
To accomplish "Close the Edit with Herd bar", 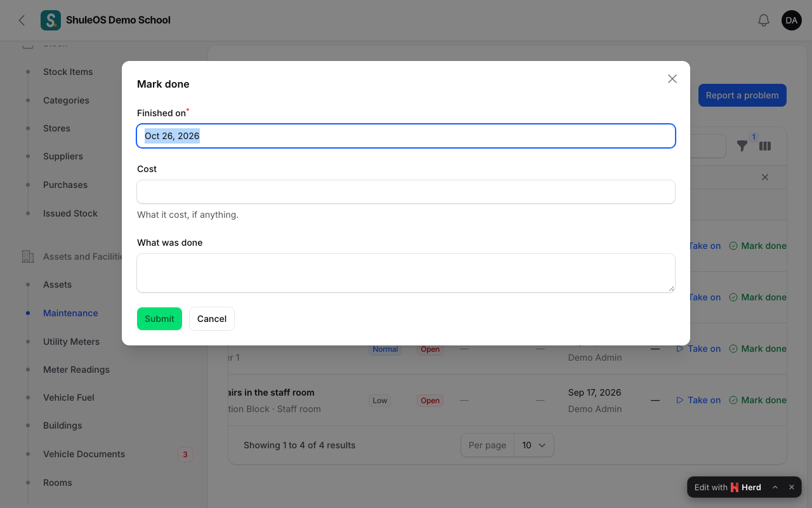I will pyautogui.click(x=792, y=487).
